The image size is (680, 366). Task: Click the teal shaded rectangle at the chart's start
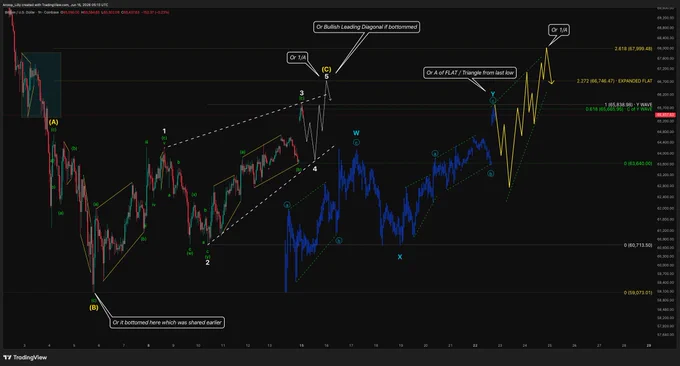coord(41,85)
